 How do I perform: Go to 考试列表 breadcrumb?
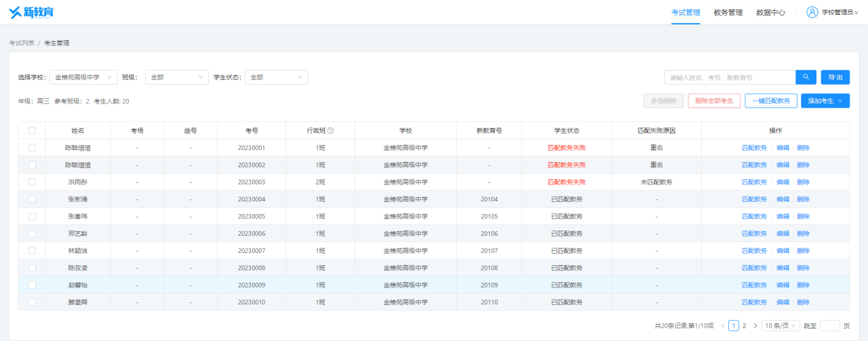(22, 43)
